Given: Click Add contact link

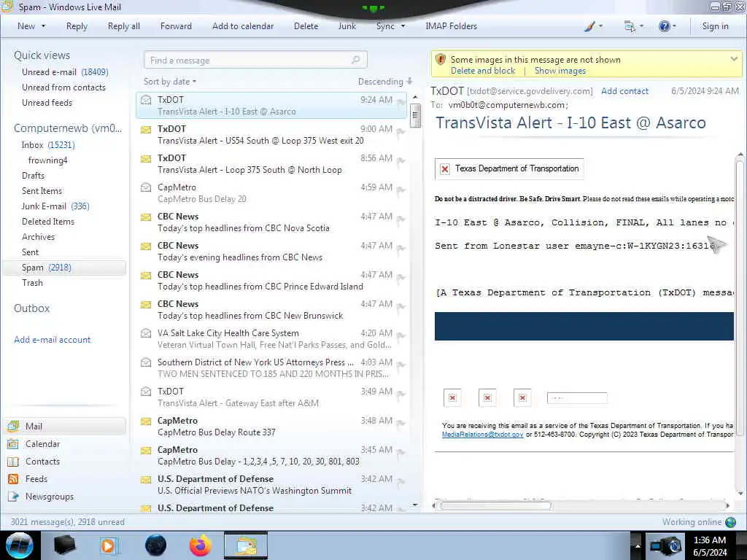Looking at the screenshot, I should pos(624,91).
